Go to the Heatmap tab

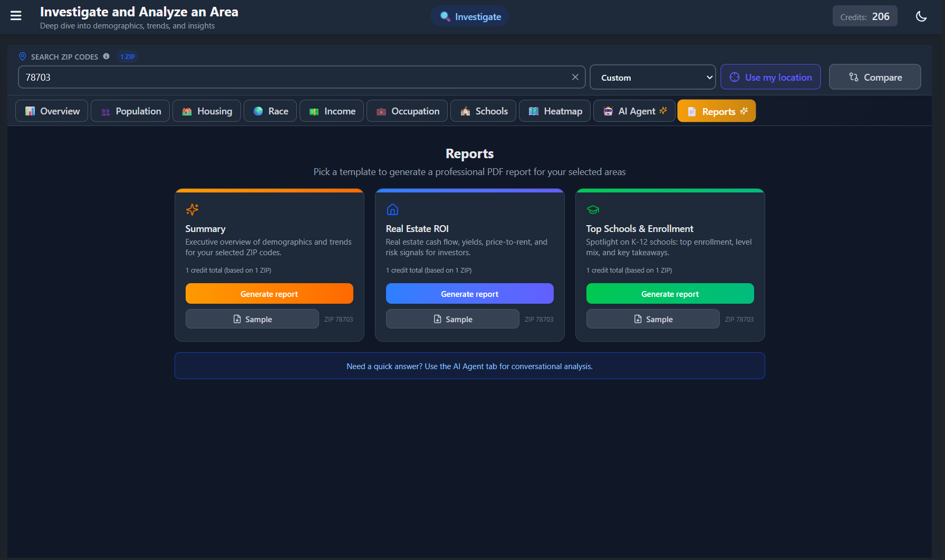555,111
